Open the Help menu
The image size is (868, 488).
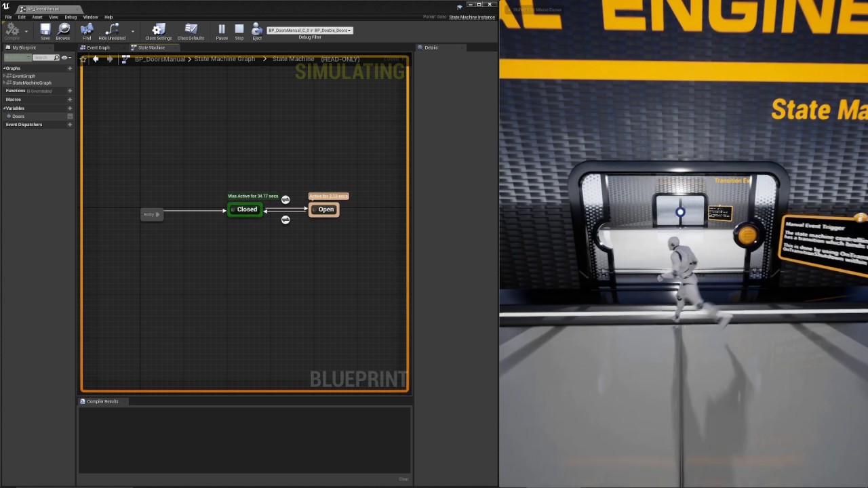108,17
